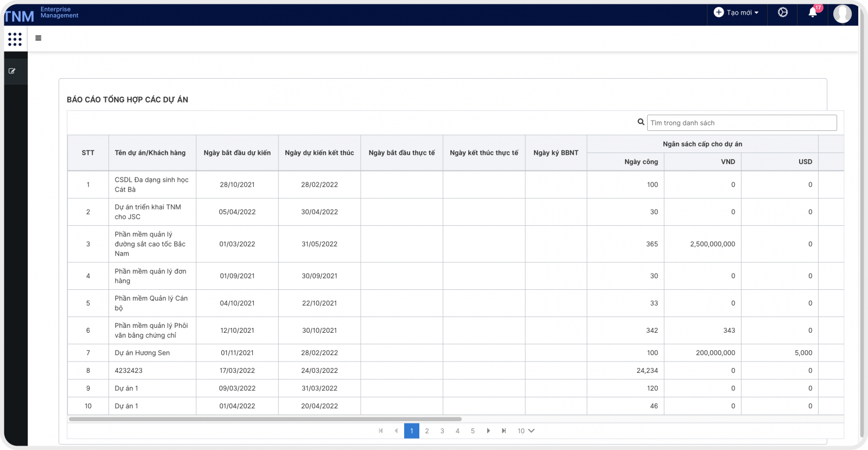This screenshot has width=868, height=450.
Task: Click start date 28/10/2021
Action: pos(237,185)
